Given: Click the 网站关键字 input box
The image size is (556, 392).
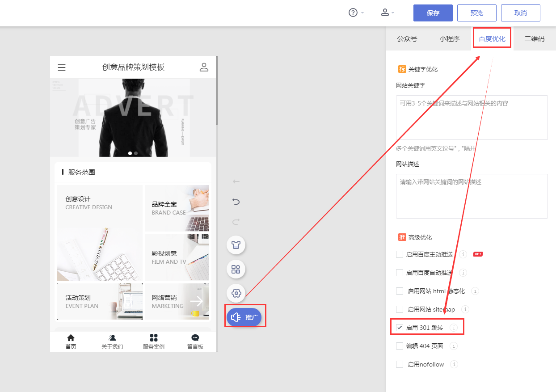Looking at the screenshot, I should (x=472, y=118).
